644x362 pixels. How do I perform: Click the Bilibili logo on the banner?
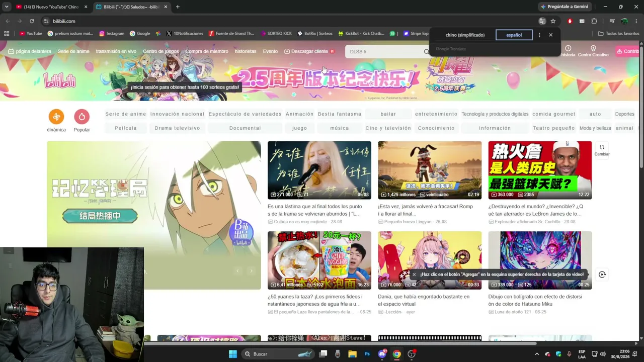pos(59,81)
